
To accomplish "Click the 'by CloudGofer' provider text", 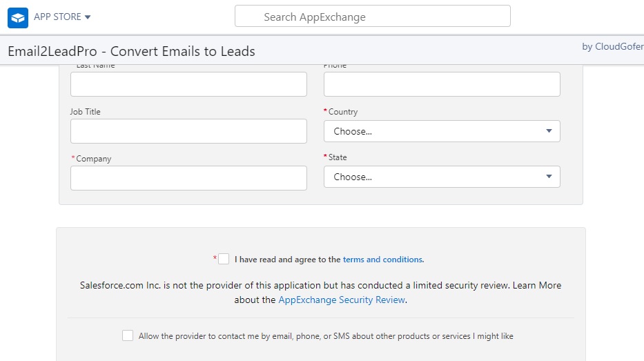I will 613,46.
